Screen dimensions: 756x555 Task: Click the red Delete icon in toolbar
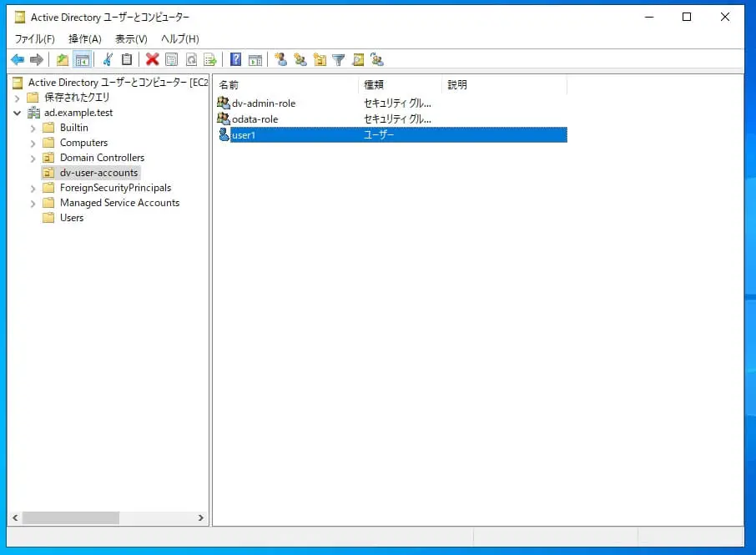pyautogui.click(x=153, y=60)
